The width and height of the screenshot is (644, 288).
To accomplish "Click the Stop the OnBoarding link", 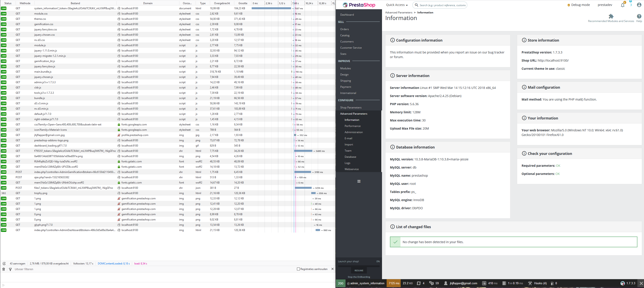I will [359, 277].
